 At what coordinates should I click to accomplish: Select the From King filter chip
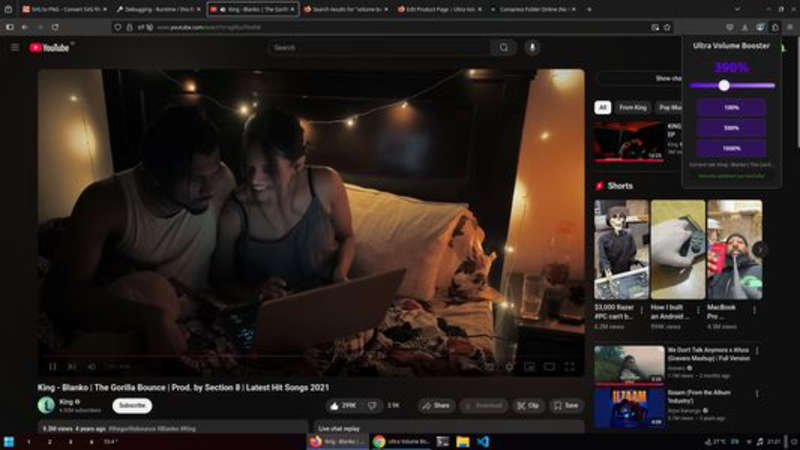click(x=633, y=108)
